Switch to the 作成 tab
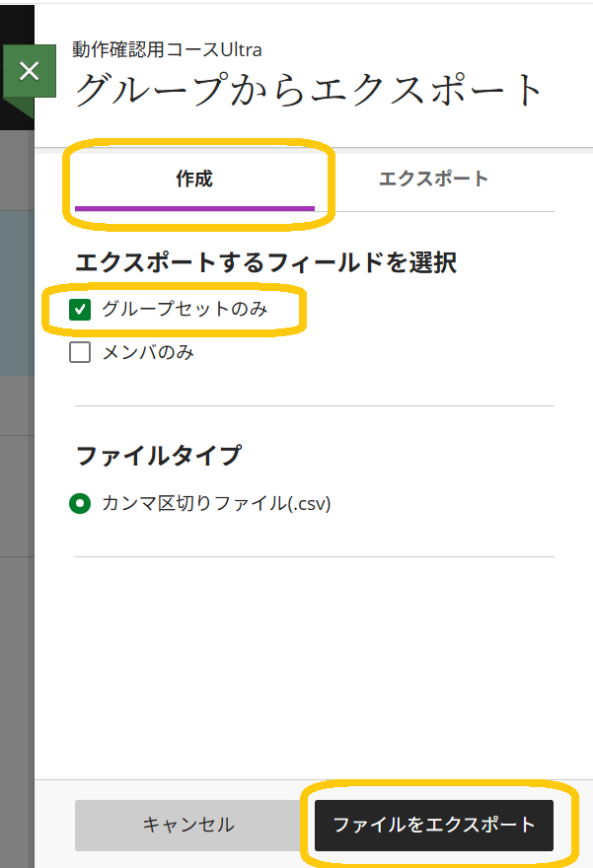Image resolution: width=593 pixels, height=868 pixels. (x=194, y=180)
